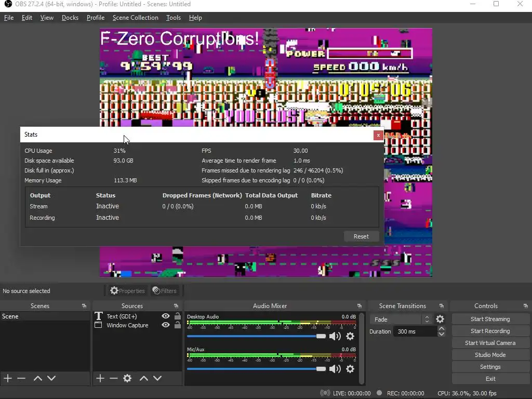Click the Duration 300 ms field
The image size is (532, 399).
pyautogui.click(x=415, y=331)
